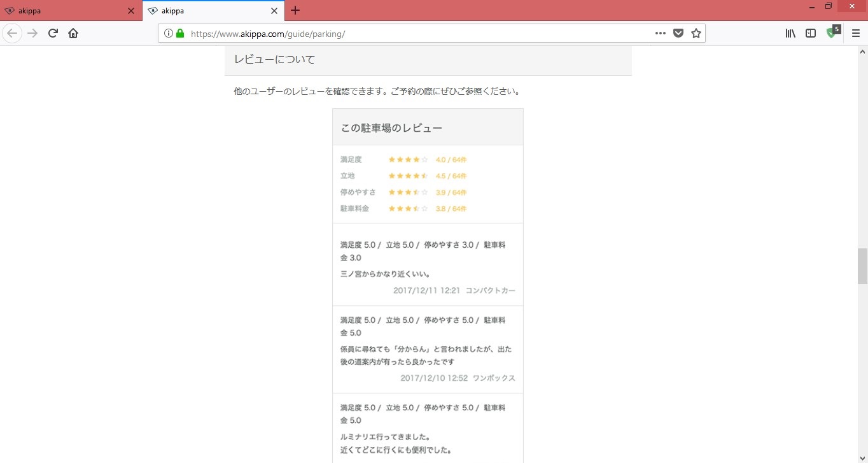Open a new browser tab
868x463 pixels.
click(295, 11)
